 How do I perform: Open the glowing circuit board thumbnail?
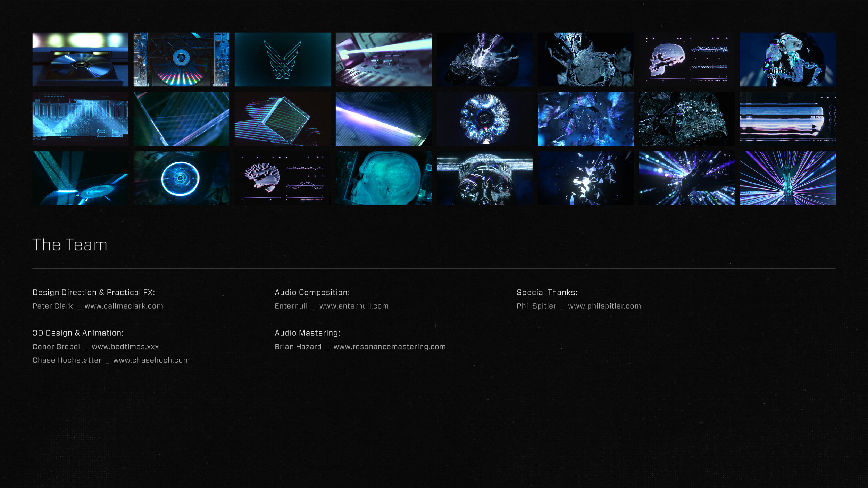pos(80,119)
